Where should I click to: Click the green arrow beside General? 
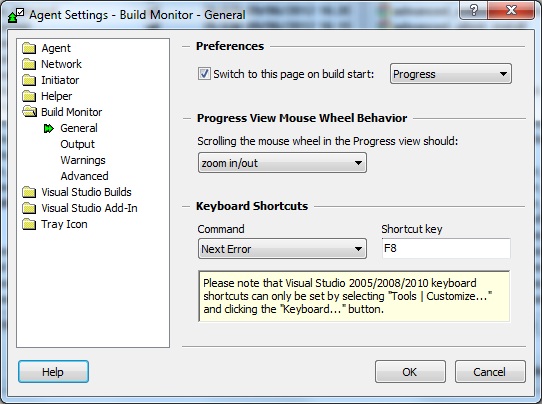(x=49, y=129)
